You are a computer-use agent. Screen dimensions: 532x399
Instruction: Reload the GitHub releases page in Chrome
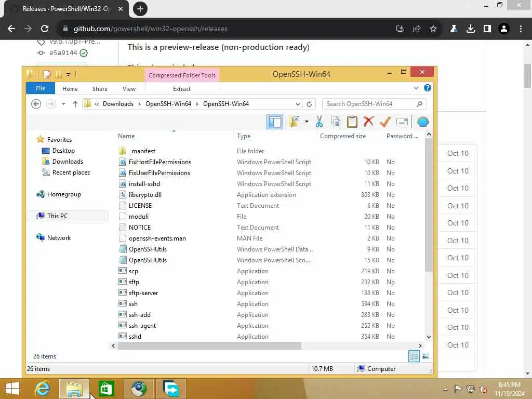(45, 29)
